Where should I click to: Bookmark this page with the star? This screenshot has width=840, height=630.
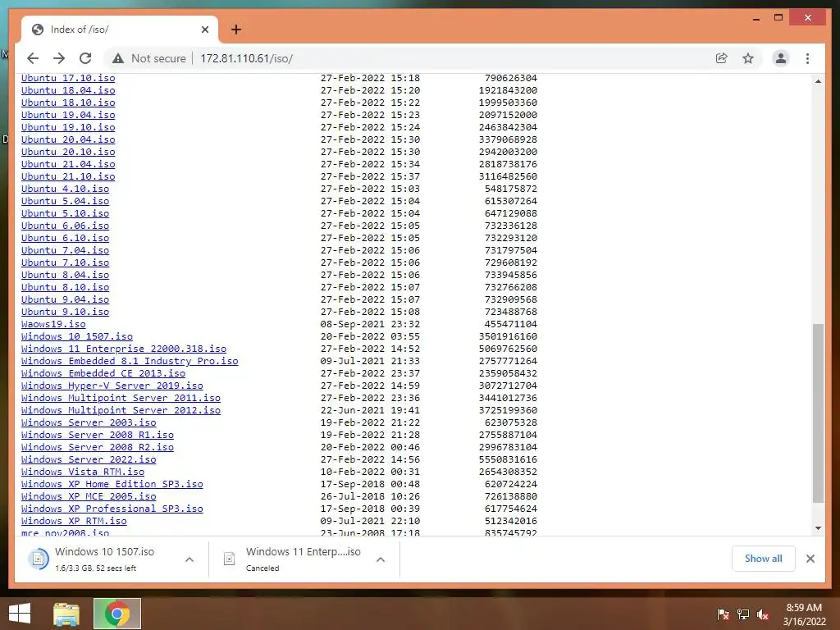tap(748, 58)
